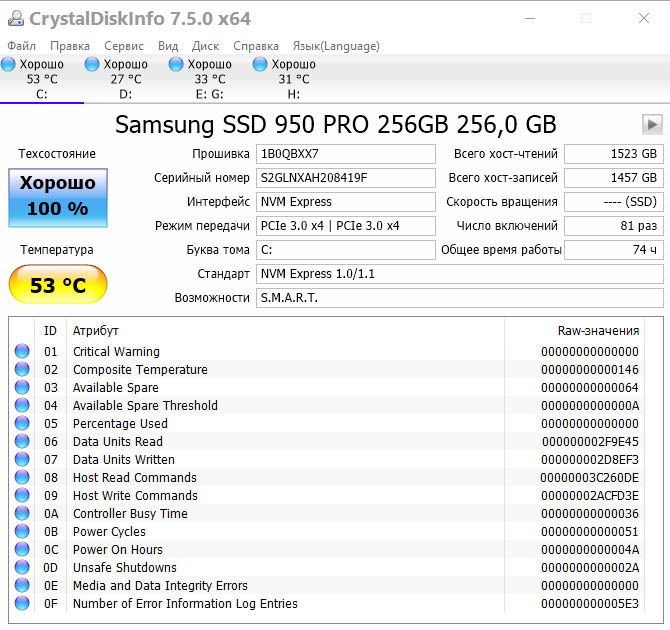Click the transfer mode field PCIe 3.0 x4
This screenshot has height=630, width=670.
click(346, 226)
